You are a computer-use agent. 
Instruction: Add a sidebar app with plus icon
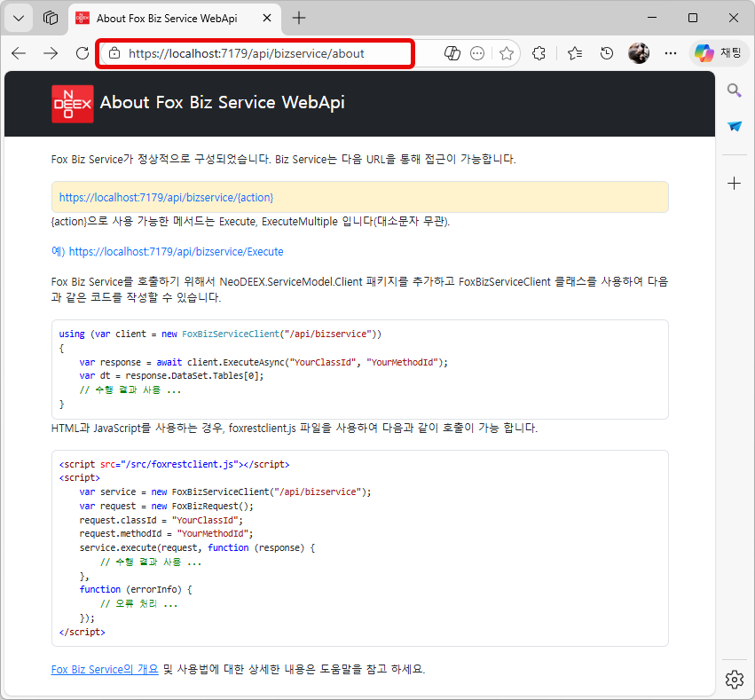pyautogui.click(x=734, y=184)
